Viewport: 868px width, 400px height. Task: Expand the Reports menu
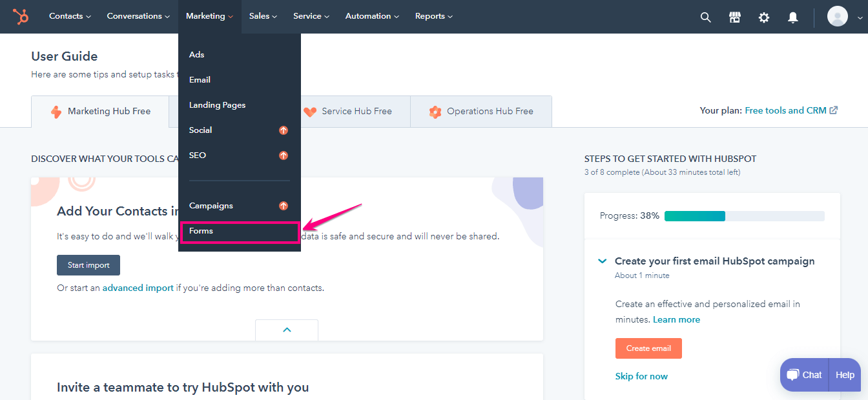pos(433,16)
